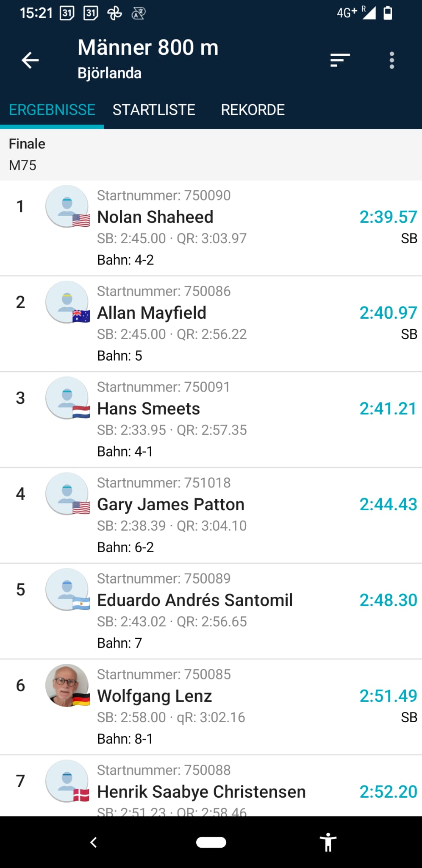The width and height of the screenshot is (422, 868).
Task: Switch to the Rekorde tab
Action: pyautogui.click(x=253, y=110)
